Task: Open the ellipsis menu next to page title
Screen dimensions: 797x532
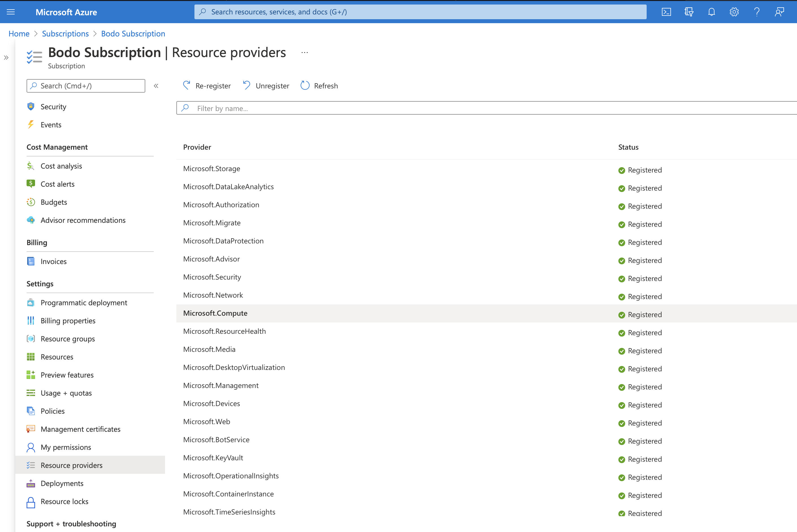Action: [x=304, y=52]
